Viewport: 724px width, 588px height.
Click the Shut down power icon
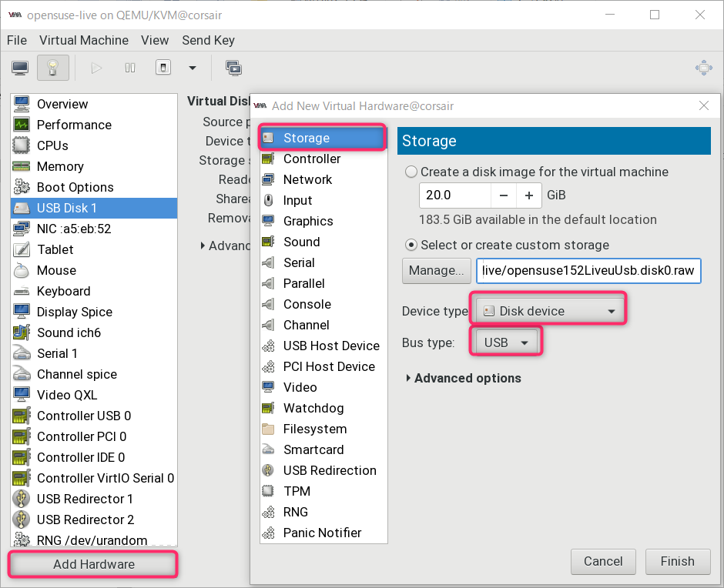tap(163, 68)
